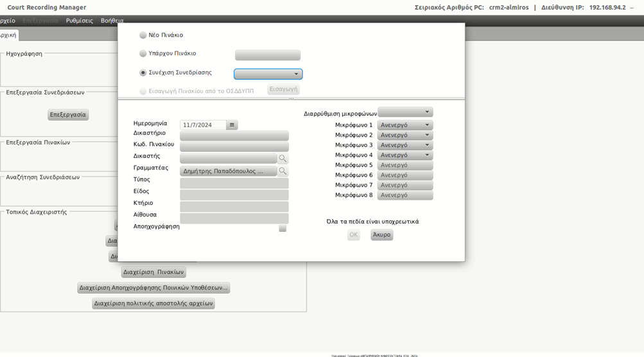Open the Βοήθεια menu

coord(112,21)
